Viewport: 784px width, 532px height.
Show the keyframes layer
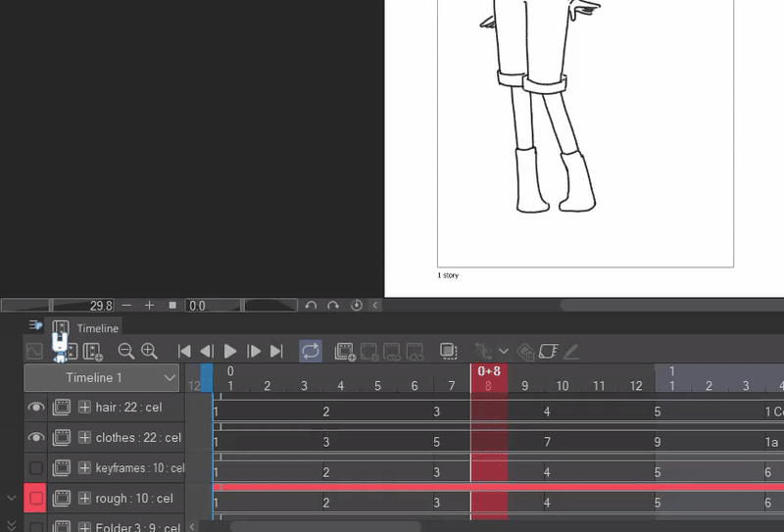pos(36,468)
